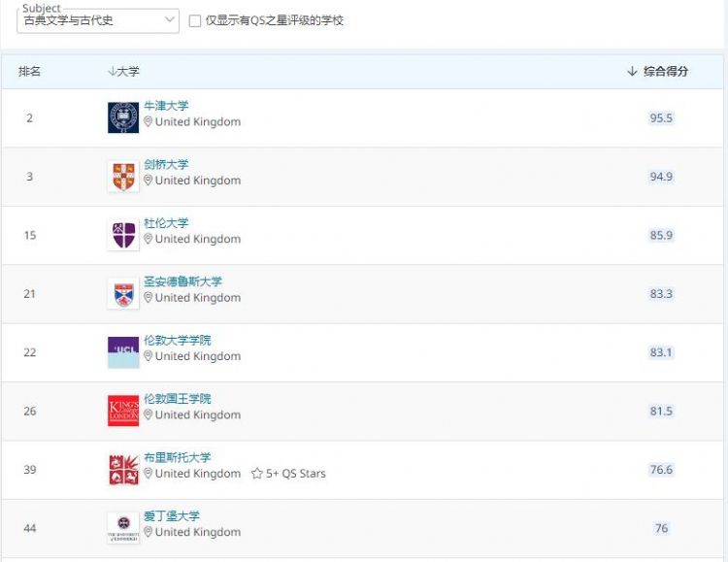
Task: Click the 5+ QS Stars label for Bristol
Action: [x=296, y=474]
